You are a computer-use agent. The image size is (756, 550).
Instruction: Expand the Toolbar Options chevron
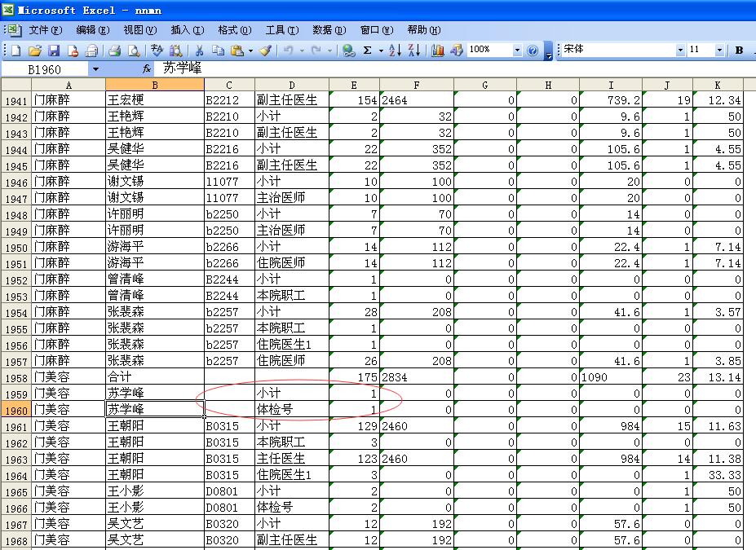tap(548, 51)
